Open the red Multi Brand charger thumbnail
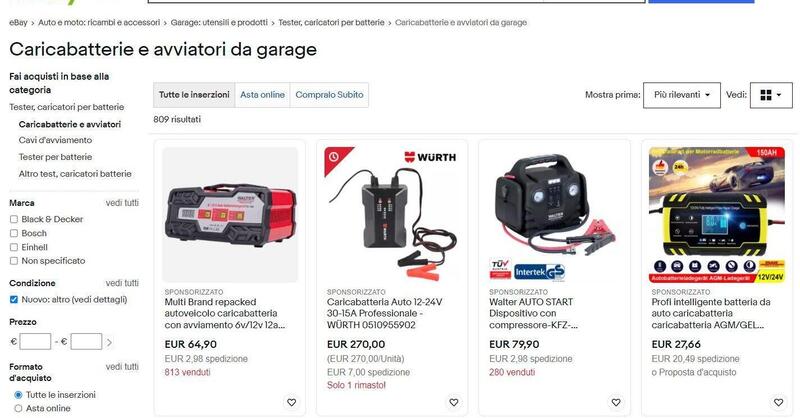Image resolution: width=800 pixels, height=418 pixels. (230, 215)
